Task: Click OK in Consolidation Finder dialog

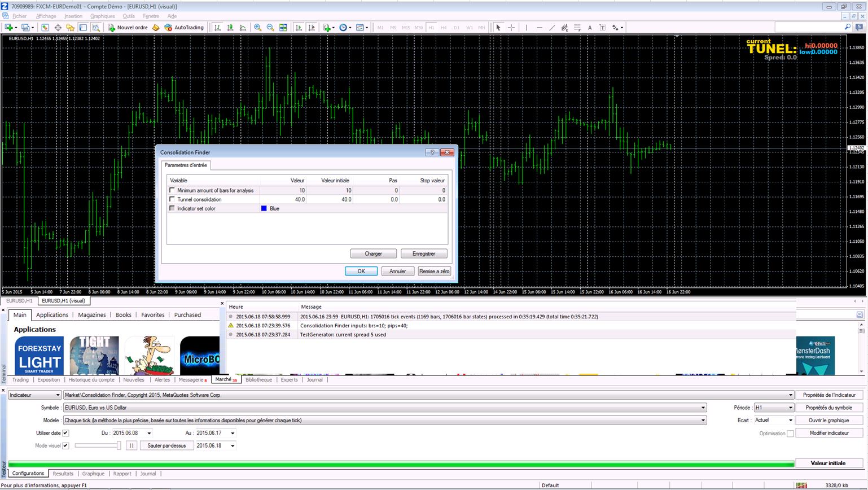Action: [x=361, y=271]
